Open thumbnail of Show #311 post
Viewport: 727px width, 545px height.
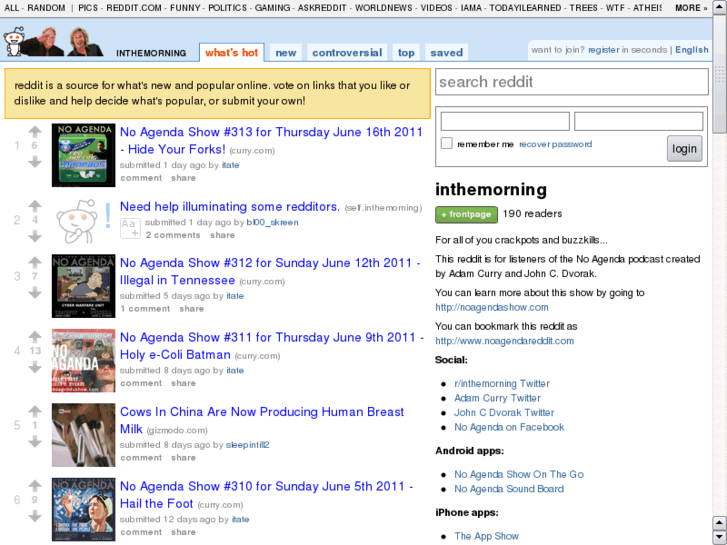coord(83,360)
